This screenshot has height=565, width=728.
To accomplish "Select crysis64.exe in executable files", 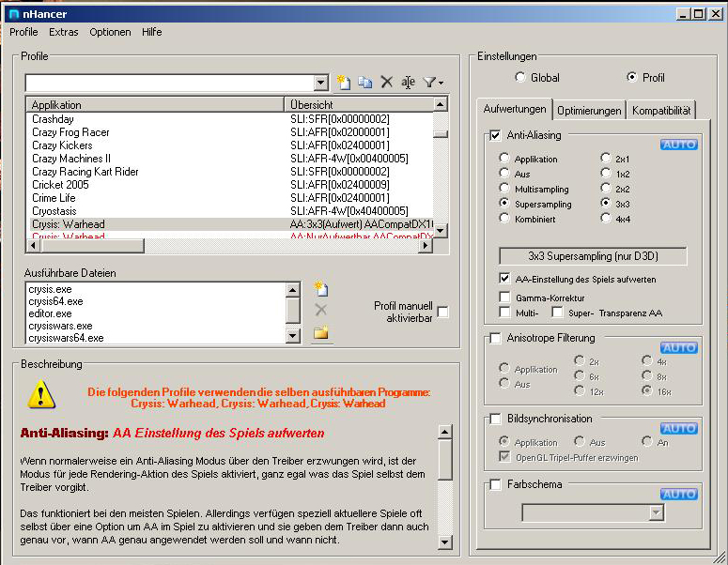I will click(x=156, y=301).
